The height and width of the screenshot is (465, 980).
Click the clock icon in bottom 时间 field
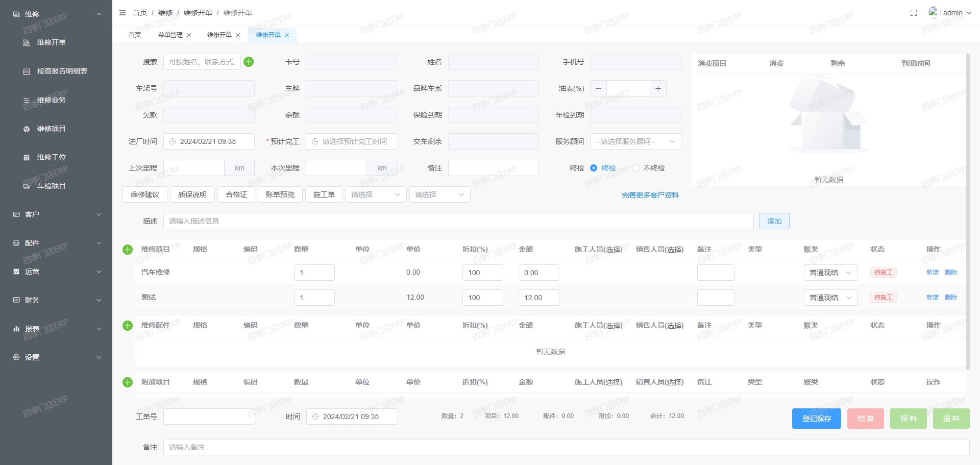315,417
